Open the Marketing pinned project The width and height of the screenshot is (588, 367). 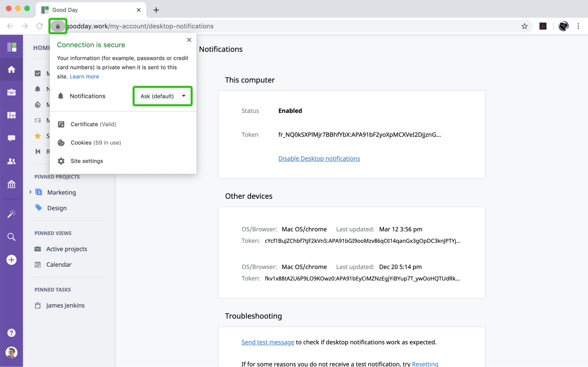coord(61,193)
